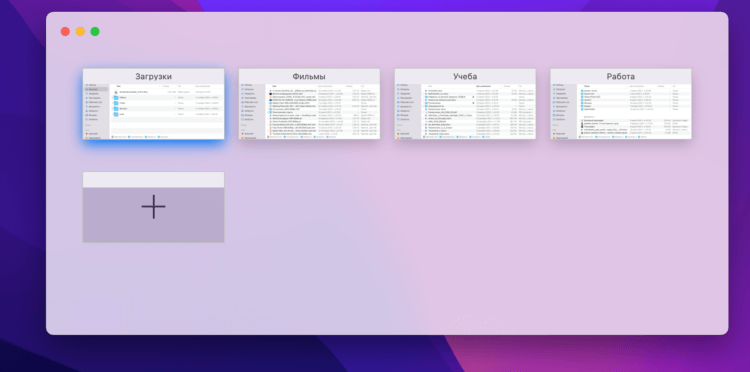The height and width of the screenshot is (372, 750).
Task: Open the Учеба tab thumbnail
Action: click(465, 104)
